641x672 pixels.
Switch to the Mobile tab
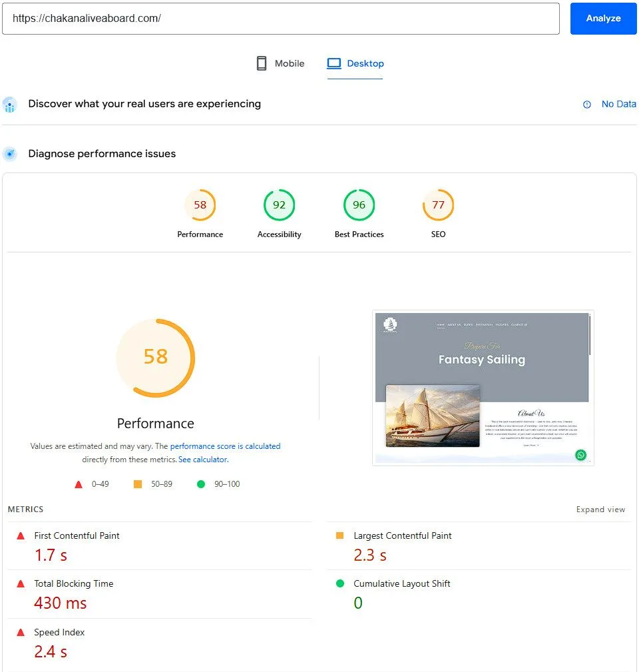(280, 64)
